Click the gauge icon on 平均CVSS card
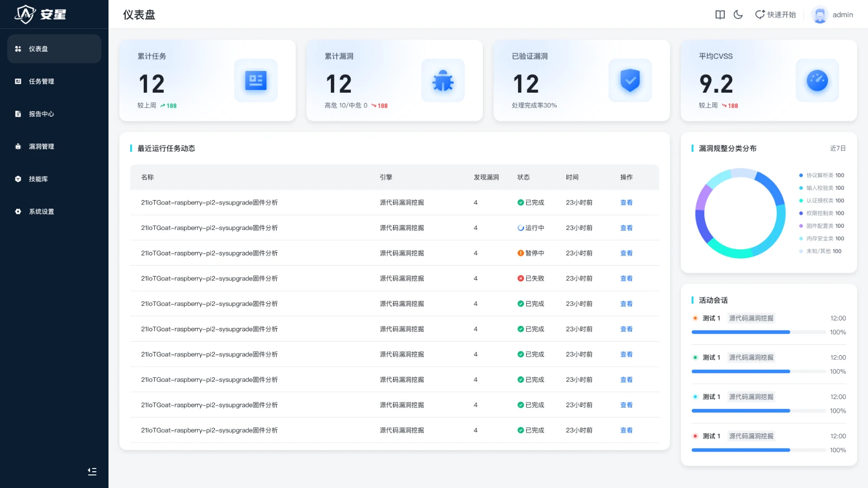The height and width of the screenshot is (488, 868). [817, 80]
